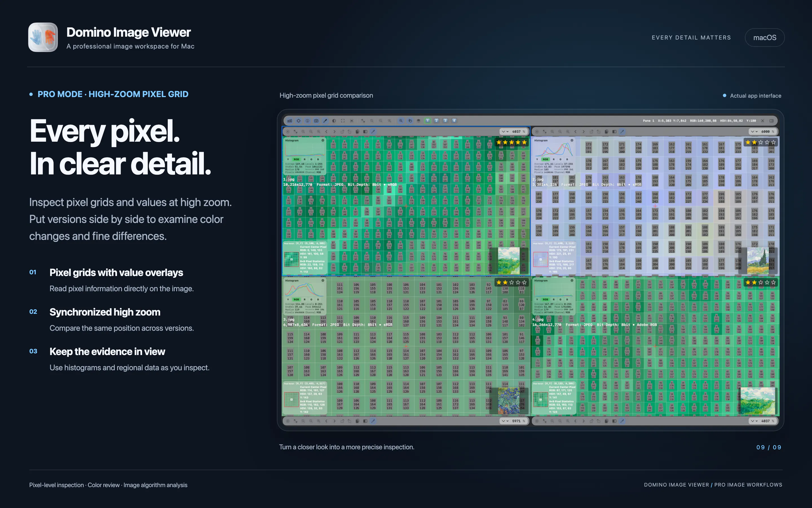
Task: Close the 1.jpg pane with its circled X
Action: pos(288,132)
